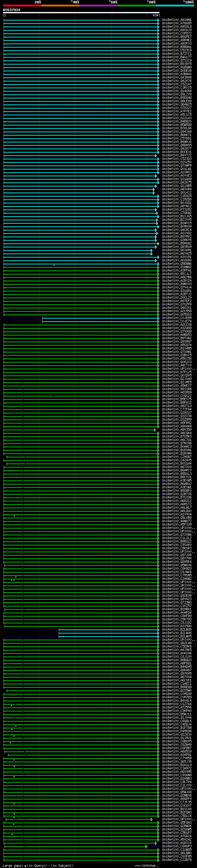Click the label UniRef100_P45694
197x868 pixels.
177,732
